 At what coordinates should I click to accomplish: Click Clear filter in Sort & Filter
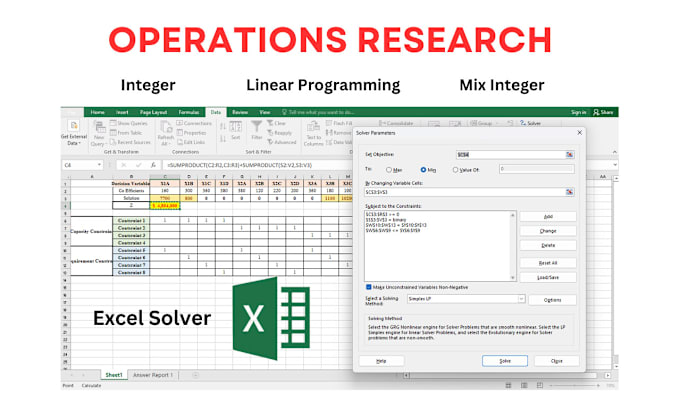point(276,124)
